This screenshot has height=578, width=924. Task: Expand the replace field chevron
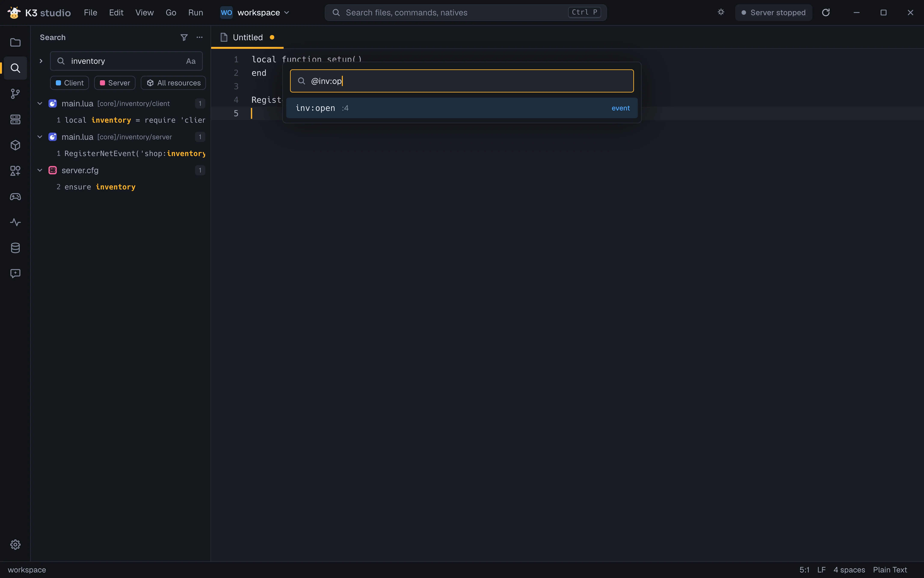click(41, 61)
